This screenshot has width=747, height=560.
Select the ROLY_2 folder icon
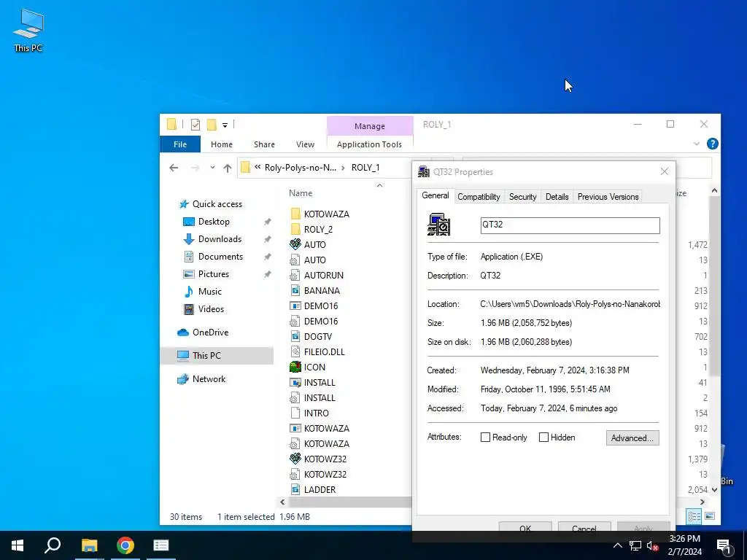pyautogui.click(x=295, y=229)
